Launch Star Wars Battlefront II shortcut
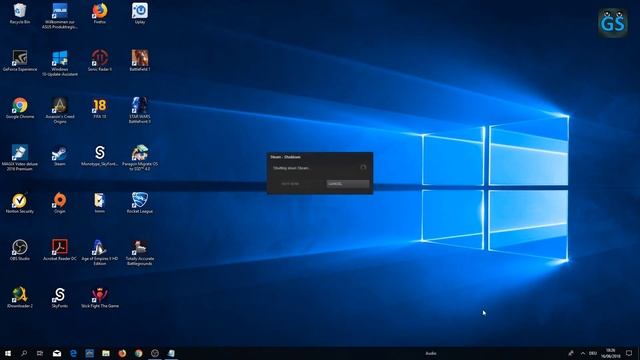Screen dimensions: 640x360 140,110
